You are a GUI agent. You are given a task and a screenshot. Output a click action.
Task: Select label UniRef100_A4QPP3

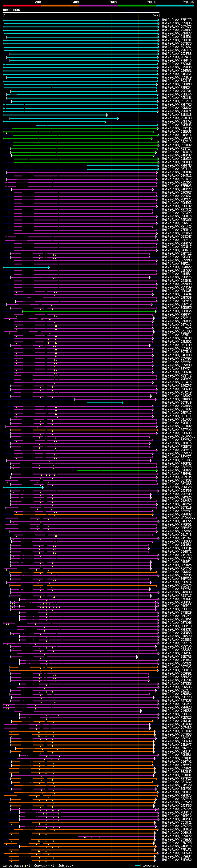(x=177, y=189)
